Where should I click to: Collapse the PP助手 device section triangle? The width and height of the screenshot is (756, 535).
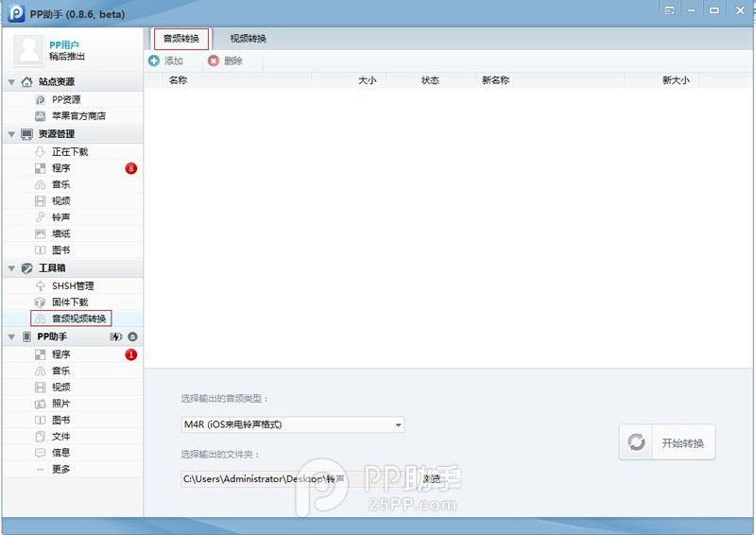(x=11, y=337)
